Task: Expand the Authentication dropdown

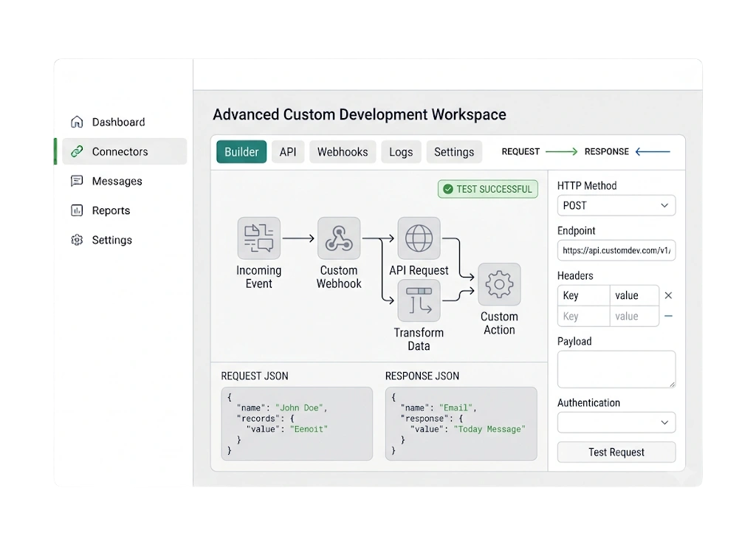Action: coord(616,422)
